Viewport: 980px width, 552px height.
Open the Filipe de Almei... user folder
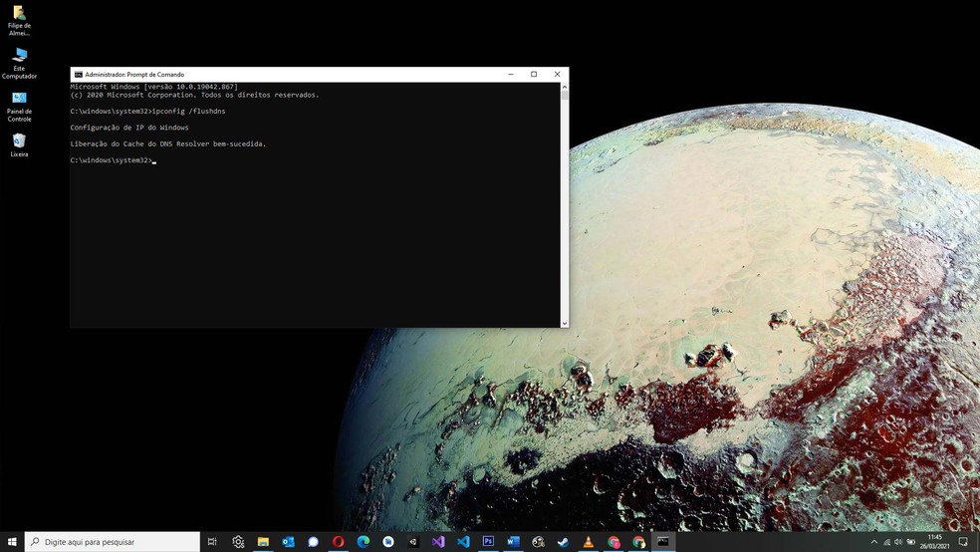19,21
